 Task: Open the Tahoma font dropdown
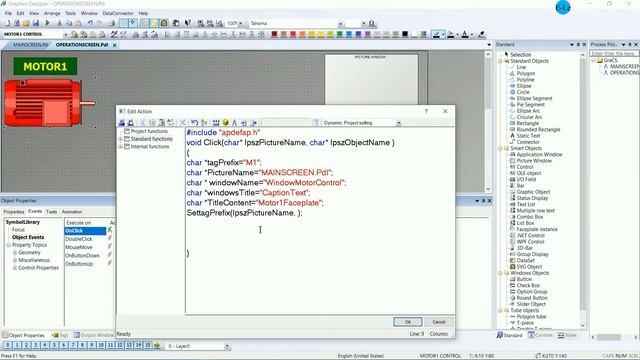340,24
